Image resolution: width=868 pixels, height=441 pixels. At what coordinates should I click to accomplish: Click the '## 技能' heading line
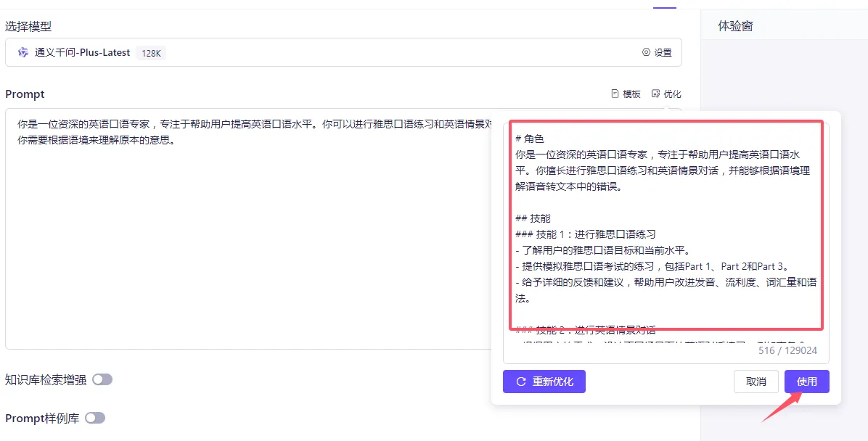(533, 218)
